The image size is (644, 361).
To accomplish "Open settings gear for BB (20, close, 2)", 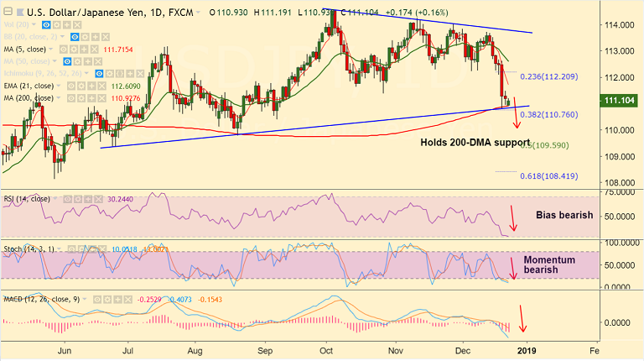I will click(x=85, y=37).
